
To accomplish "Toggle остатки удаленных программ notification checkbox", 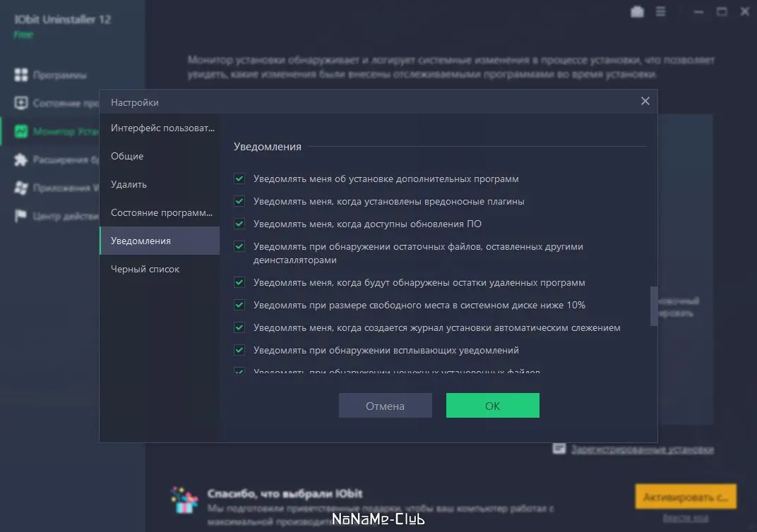I will click(x=239, y=282).
